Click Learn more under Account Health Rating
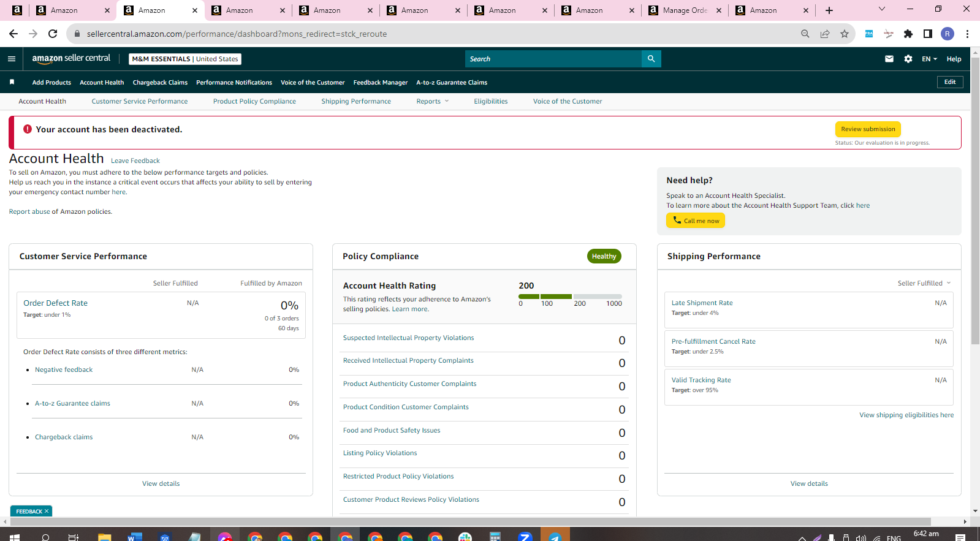The height and width of the screenshot is (541, 980). [x=410, y=309]
